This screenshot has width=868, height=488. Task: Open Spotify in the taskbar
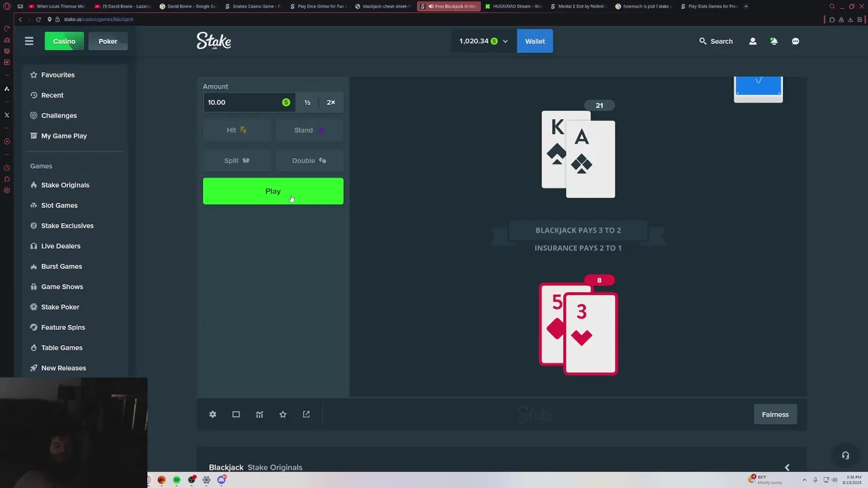(x=176, y=480)
